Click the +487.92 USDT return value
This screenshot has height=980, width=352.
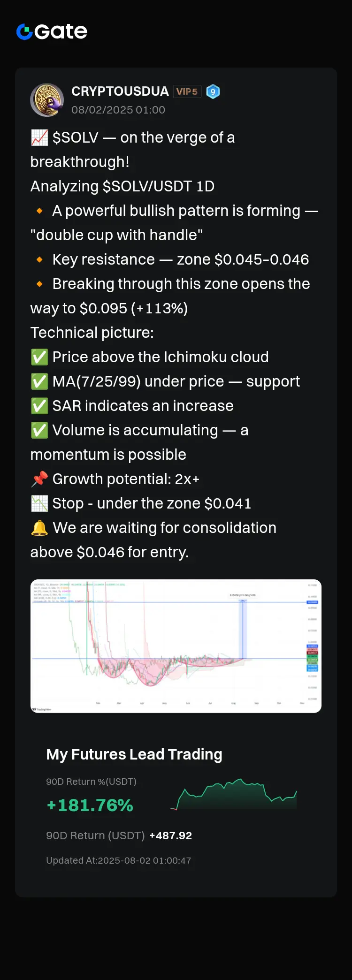[x=171, y=836]
